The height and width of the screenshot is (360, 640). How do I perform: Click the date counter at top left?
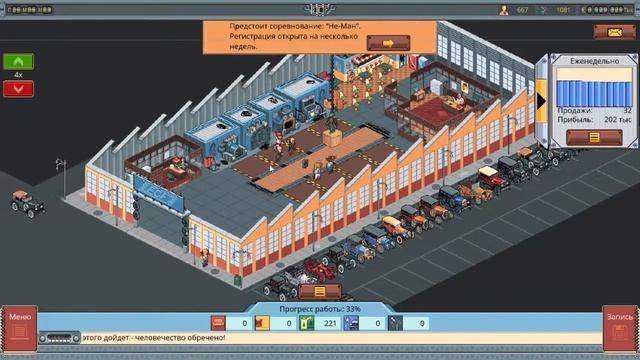(29, 10)
